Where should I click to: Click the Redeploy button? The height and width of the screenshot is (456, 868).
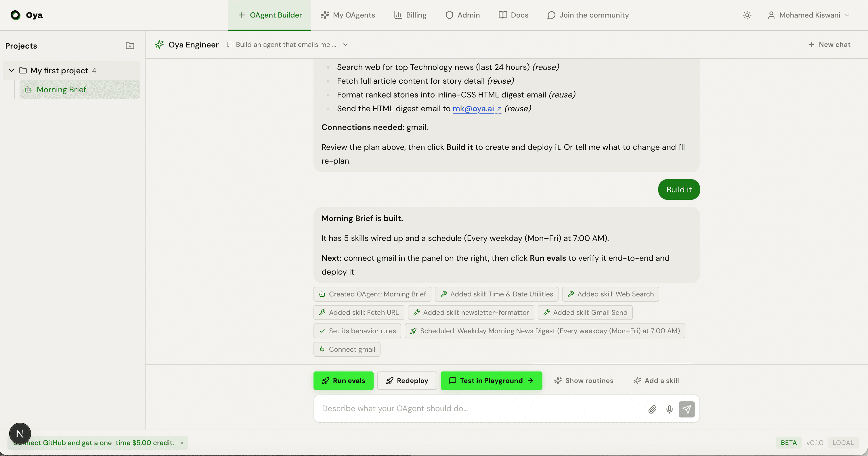pos(407,381)
